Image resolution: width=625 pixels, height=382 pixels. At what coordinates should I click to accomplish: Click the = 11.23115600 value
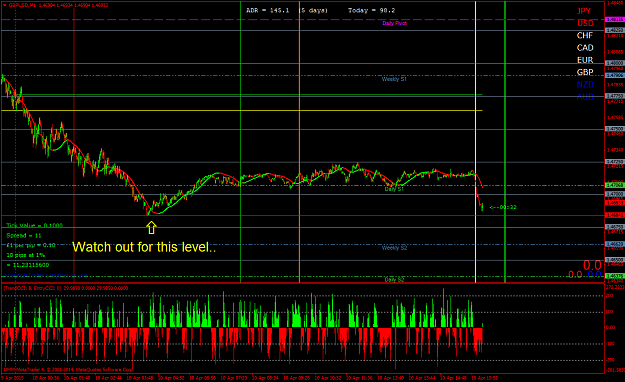(28, 265)
